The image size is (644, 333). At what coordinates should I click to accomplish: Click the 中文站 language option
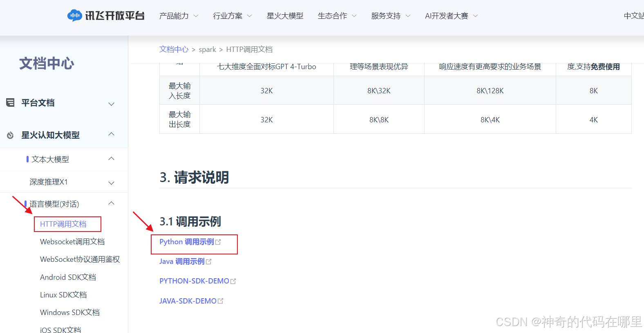pos(634,16)
